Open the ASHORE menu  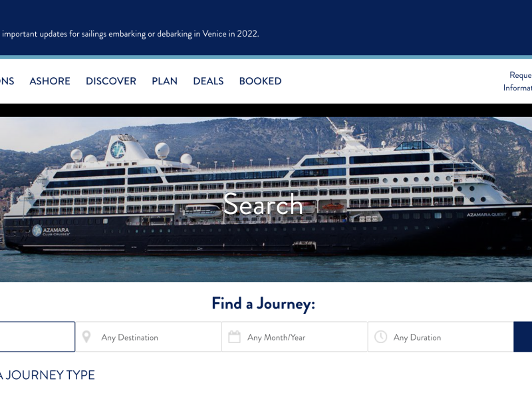[x=50, y=81]
